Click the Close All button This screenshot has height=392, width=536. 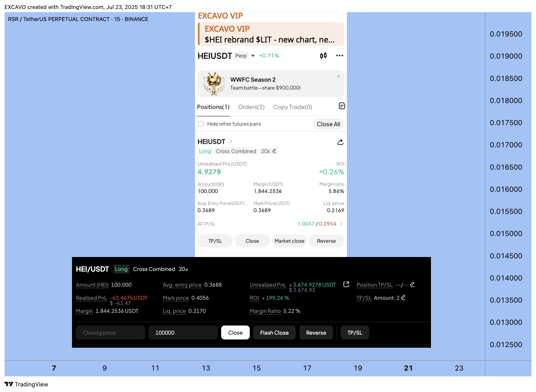[x=328, y=124]
